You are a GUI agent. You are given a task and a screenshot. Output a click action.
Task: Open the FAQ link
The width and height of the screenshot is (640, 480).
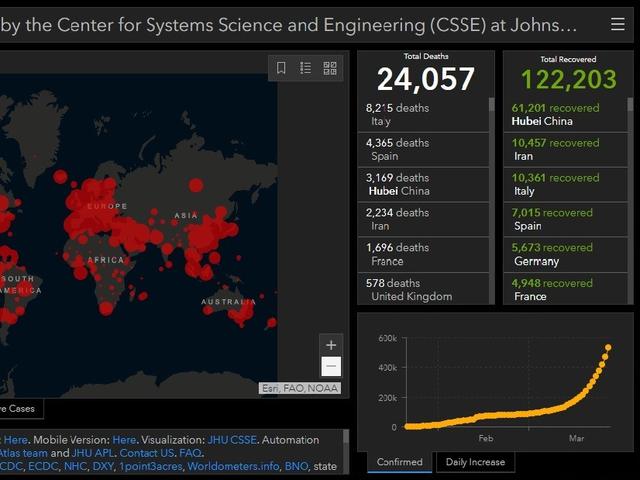pos(190,453)
